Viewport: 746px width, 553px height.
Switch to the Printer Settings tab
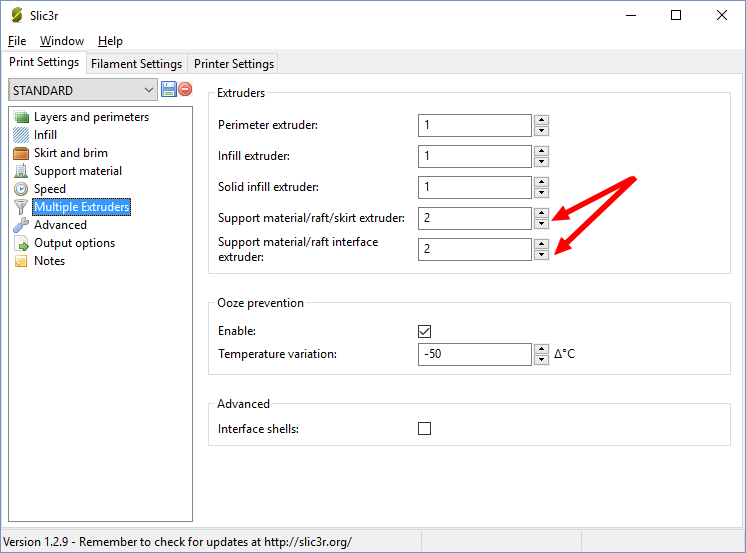(234, 64)
